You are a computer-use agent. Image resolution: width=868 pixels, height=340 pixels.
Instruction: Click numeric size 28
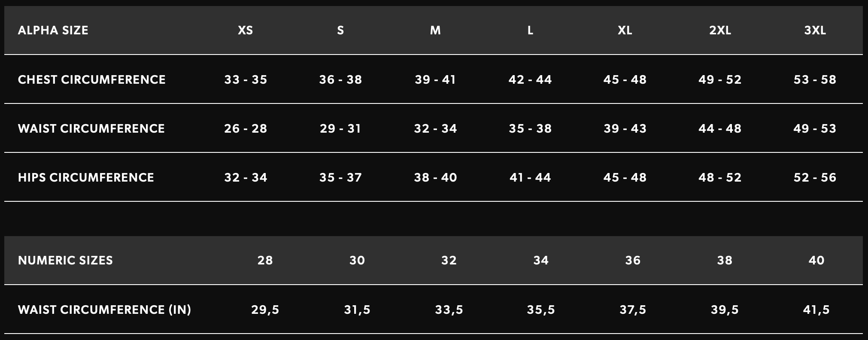(x=265, y=260)
